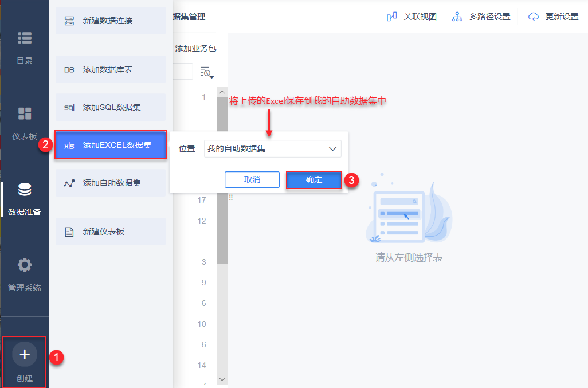Open the 目录 sidebar icon
The image size is (588, 388).
coord(25,38)
